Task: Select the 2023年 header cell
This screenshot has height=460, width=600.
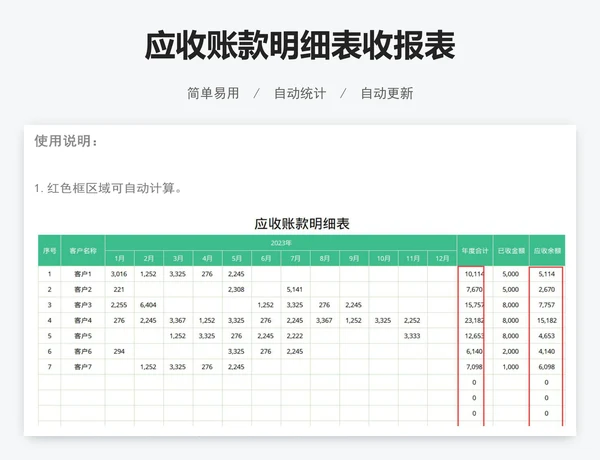Action: tap(281, 243)
